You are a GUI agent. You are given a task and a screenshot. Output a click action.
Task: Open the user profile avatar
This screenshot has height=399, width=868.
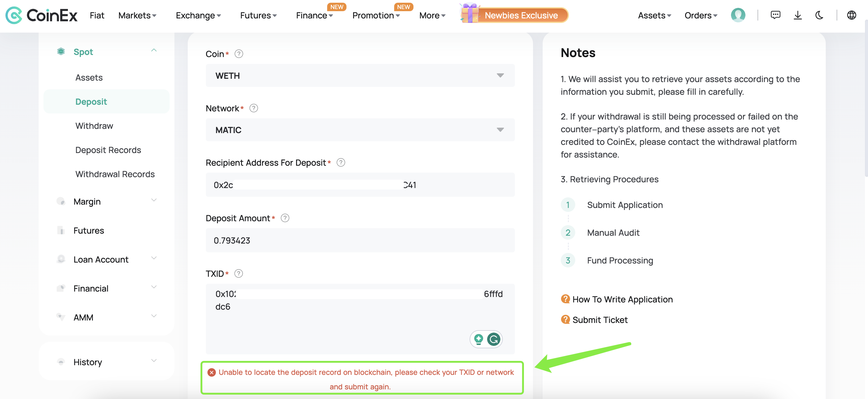738,15
